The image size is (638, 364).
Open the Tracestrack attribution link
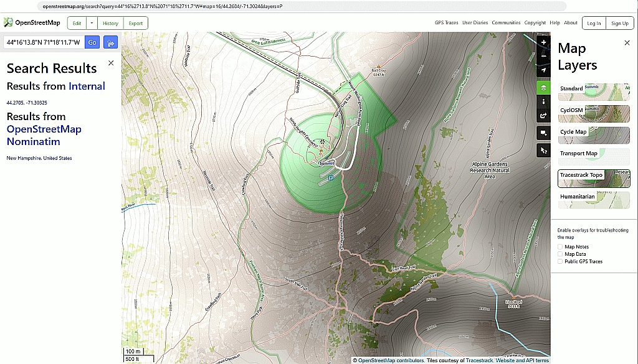(479, 360)
